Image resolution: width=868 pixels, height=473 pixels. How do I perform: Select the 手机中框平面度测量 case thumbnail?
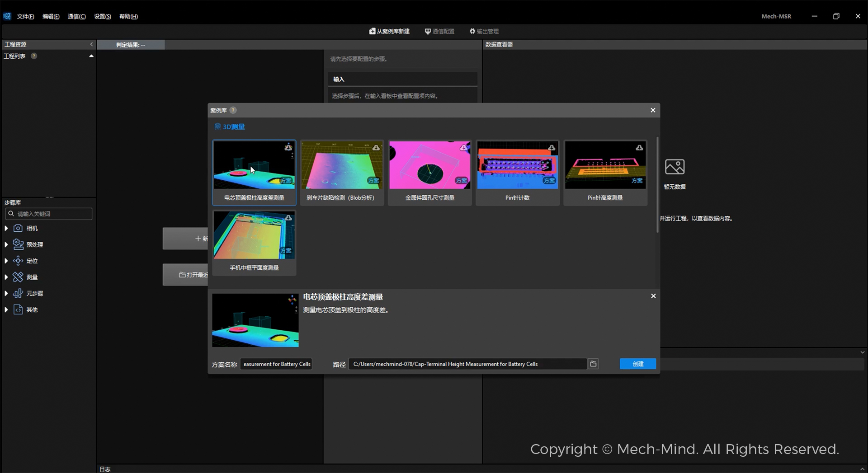[x=254, y=235]
